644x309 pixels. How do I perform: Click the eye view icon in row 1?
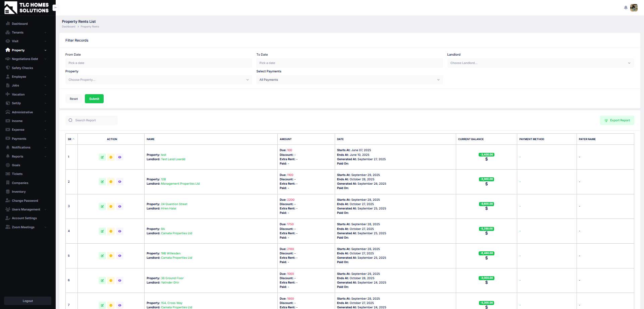(x=120, y=157)
